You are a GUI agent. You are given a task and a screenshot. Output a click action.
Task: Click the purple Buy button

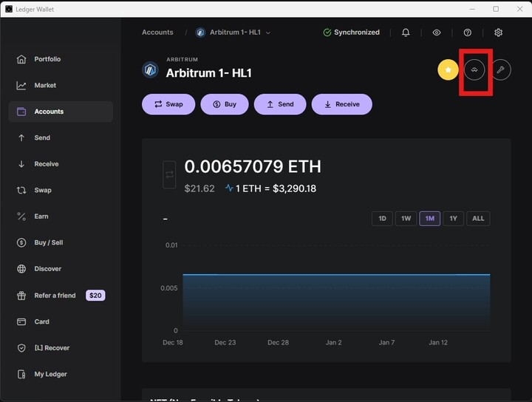pyautogui.click(x=225, y=104)
